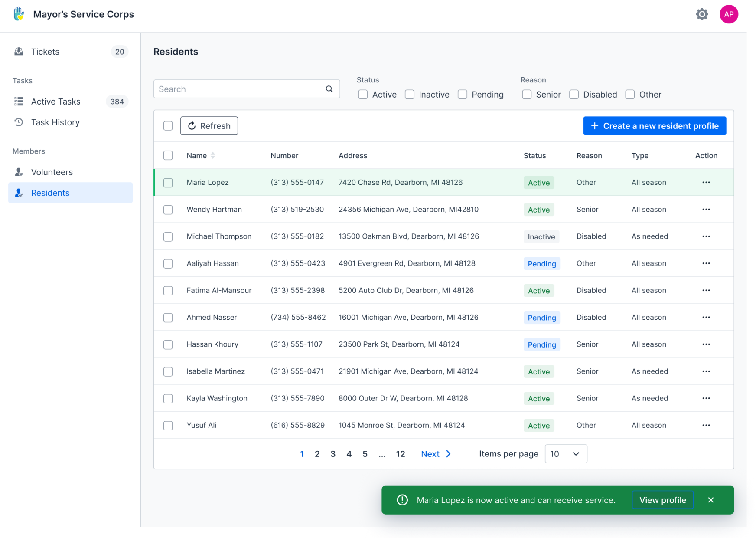The image size is (756, 538).
Task: Go to page 3 in pagination
Action: (333, 454)
